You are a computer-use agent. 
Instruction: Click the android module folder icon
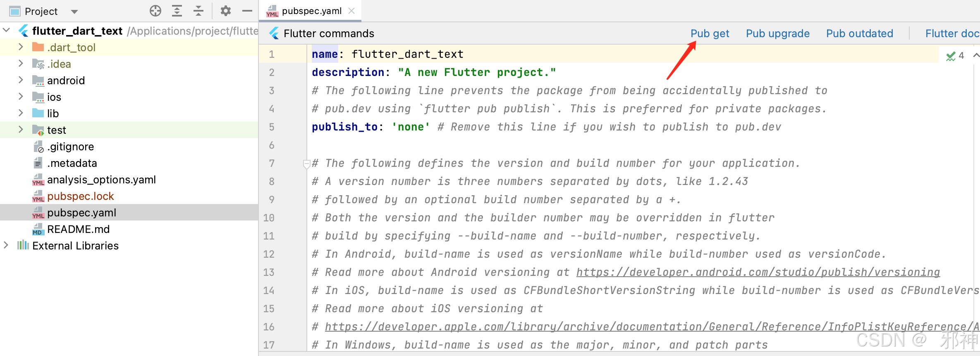pos(38,81)
